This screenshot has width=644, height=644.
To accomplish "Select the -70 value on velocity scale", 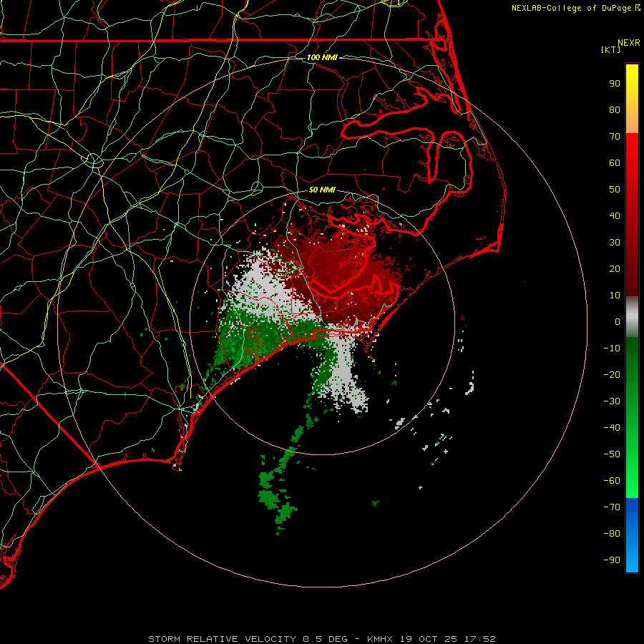I will tap(612, 507).
